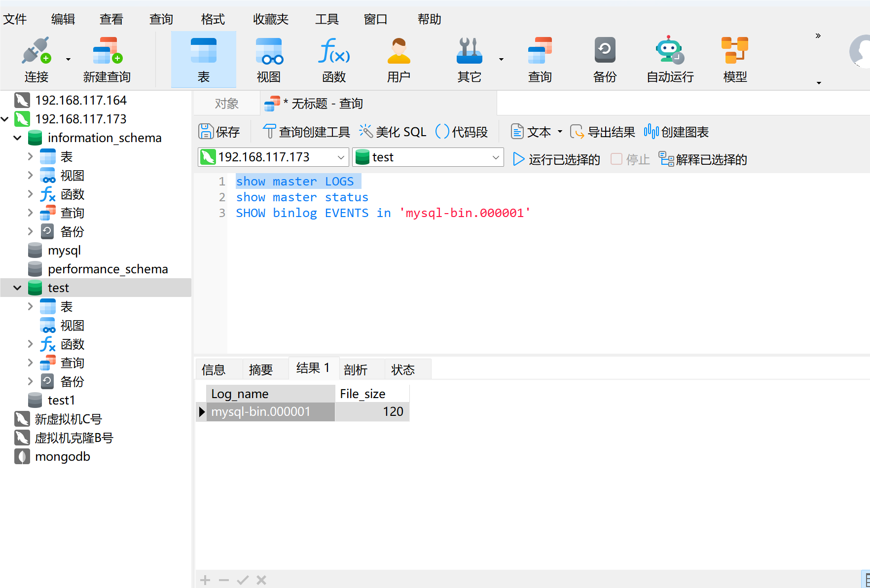This screenshot has height=588, width=870.
Task: Select the mongodb connection in sidebar
Action: [x=62, y=457]
